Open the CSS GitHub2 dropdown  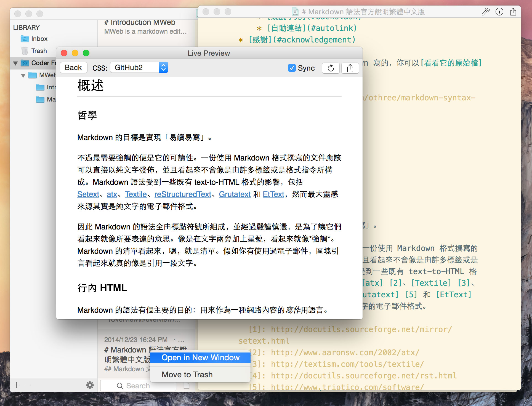click(x=139, y=68)
